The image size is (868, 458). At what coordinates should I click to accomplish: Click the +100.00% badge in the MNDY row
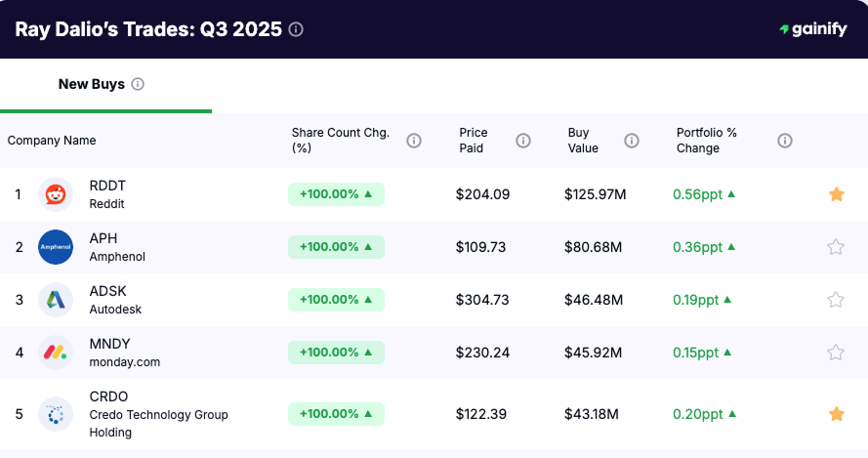click(336, 353)
